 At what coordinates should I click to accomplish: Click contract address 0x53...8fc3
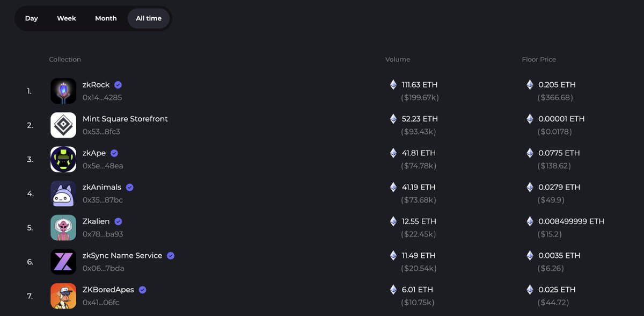(101, 132)
